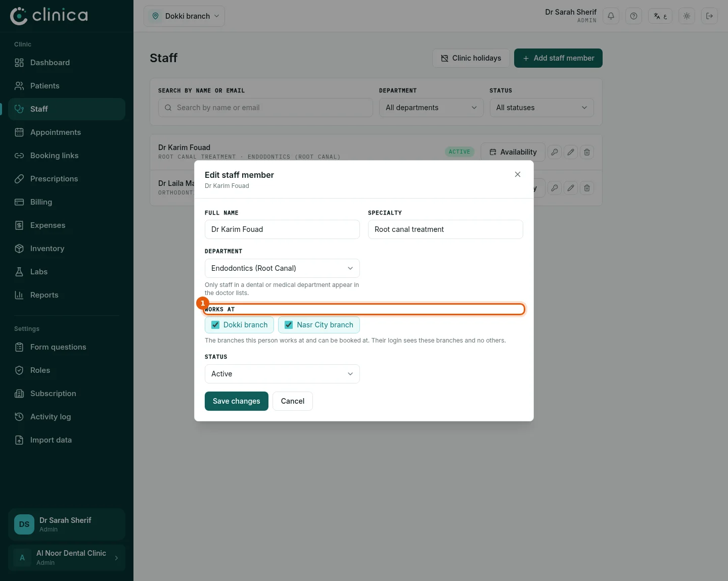Click the key icon in Dr Laila's row
The image size is (728, 581).
click(x=555, y=188)
